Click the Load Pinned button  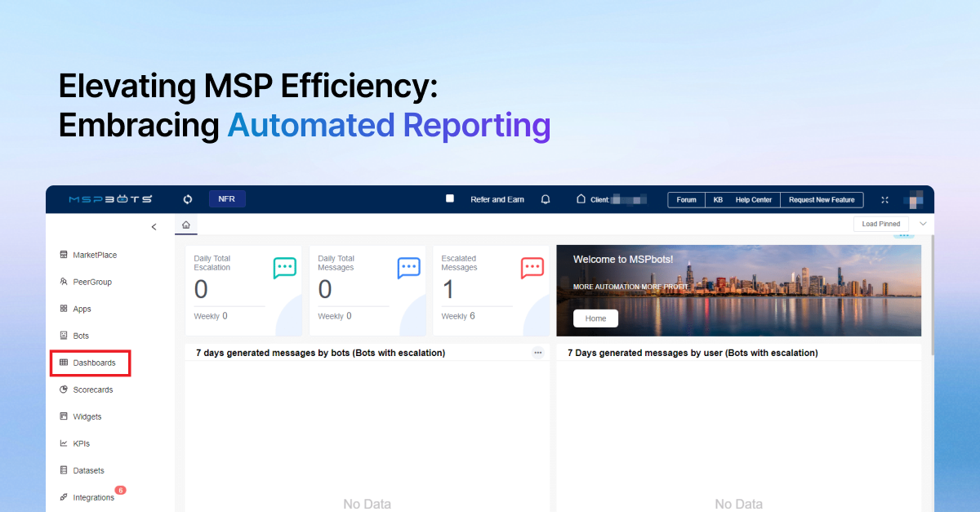881,224
